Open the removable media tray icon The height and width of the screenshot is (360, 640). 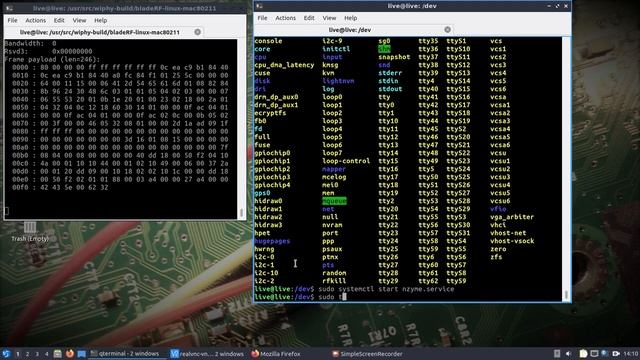557,353
